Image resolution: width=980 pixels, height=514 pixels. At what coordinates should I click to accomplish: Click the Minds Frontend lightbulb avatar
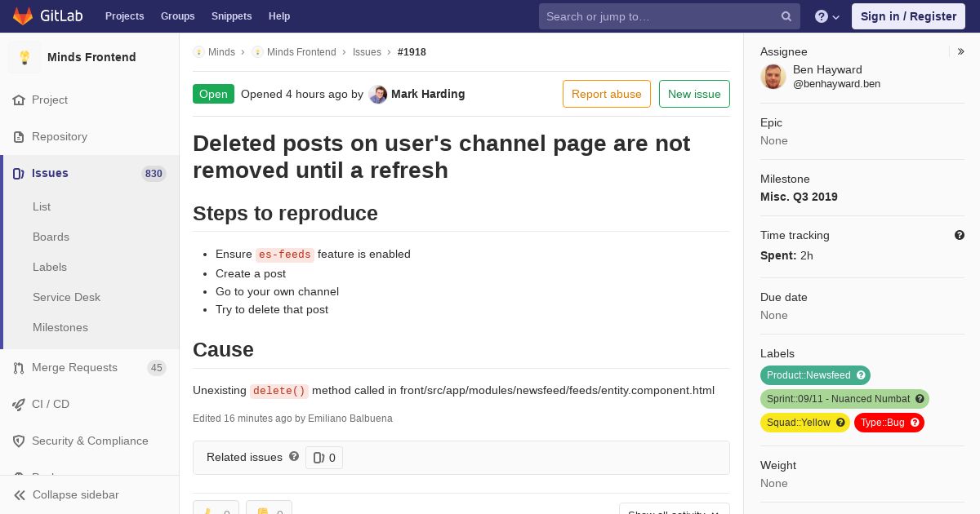24,57
